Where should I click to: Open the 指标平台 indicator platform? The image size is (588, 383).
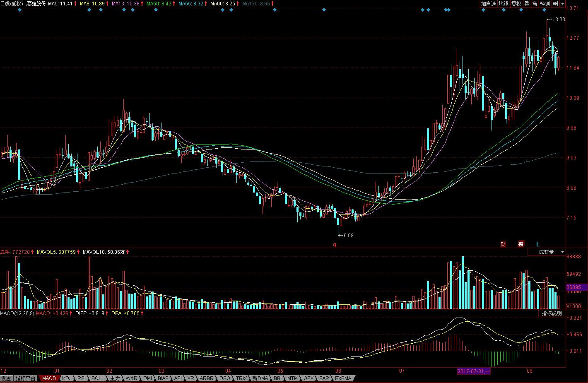[26, 378]
